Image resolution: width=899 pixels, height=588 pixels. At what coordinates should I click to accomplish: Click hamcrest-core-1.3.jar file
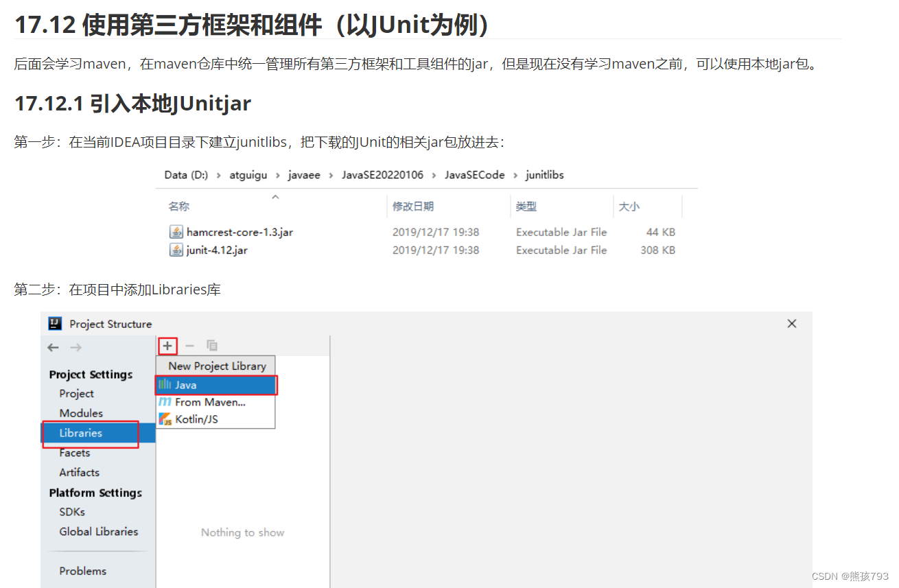coord(240,232)
